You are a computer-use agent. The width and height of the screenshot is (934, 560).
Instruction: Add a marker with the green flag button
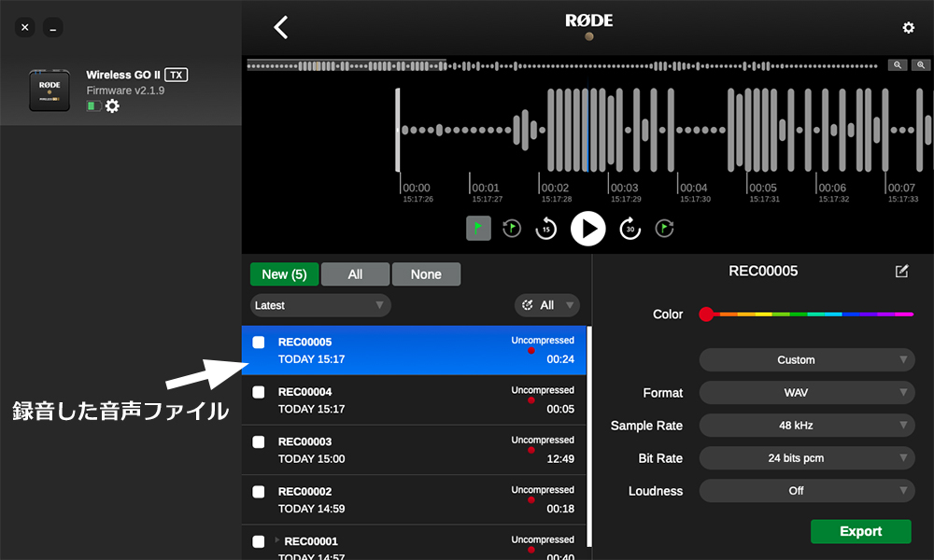(478, 228)
